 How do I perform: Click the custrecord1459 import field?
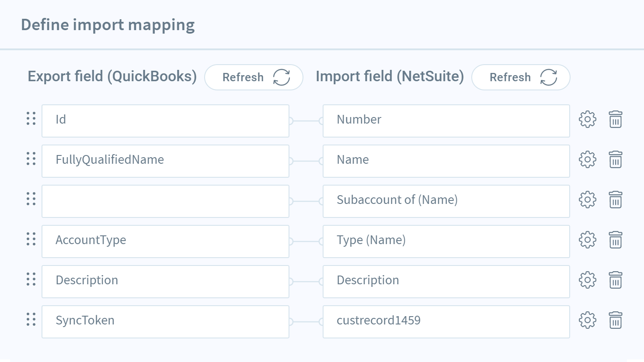pyautogui.click(x=446, y=322)
